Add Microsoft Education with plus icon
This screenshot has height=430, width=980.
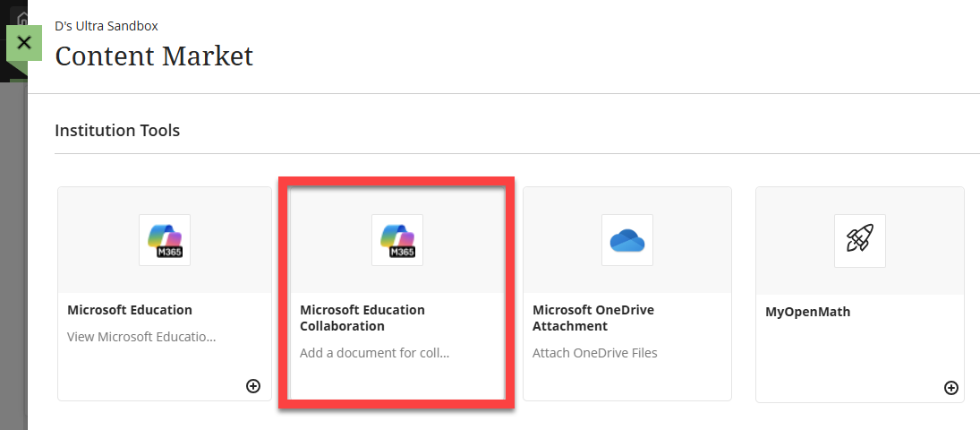pyautogui.click(x=253, y=386)
